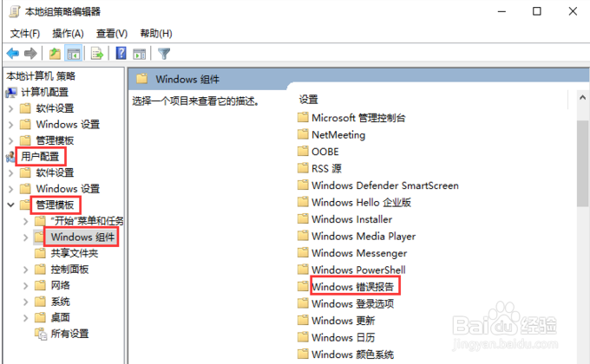The width and height of the screenshot is (590, 364).
Task: Open the 查看(V) menu
Action: 112,34
